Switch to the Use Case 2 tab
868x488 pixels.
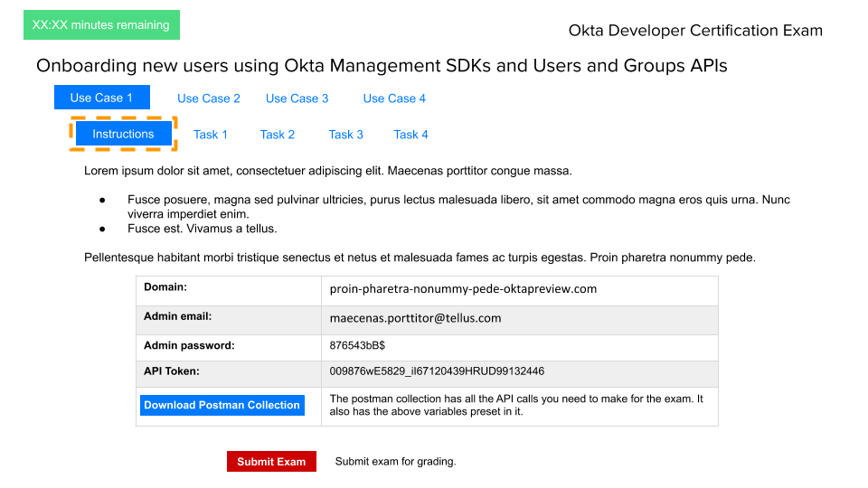point(209,99)
